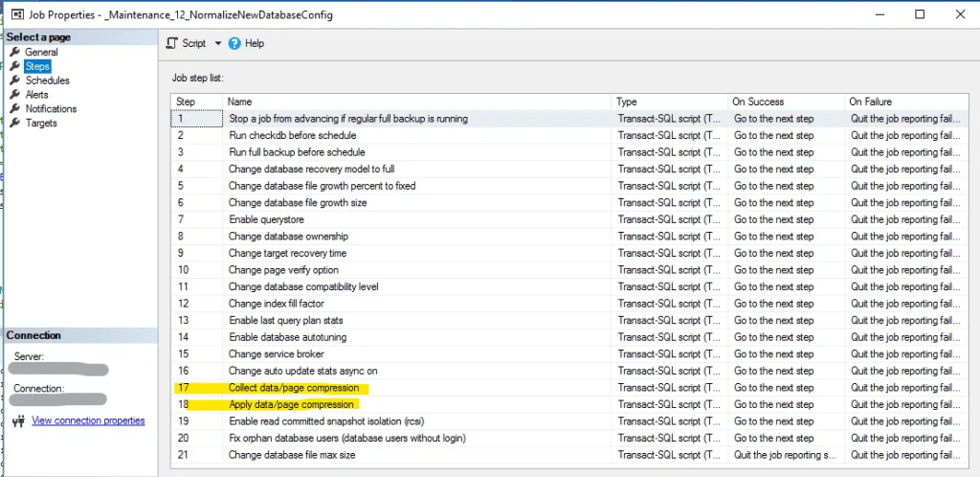Click the wrench icon beside Targets
The width and height of the screenshot is (980, 477).
coord(15,123)
